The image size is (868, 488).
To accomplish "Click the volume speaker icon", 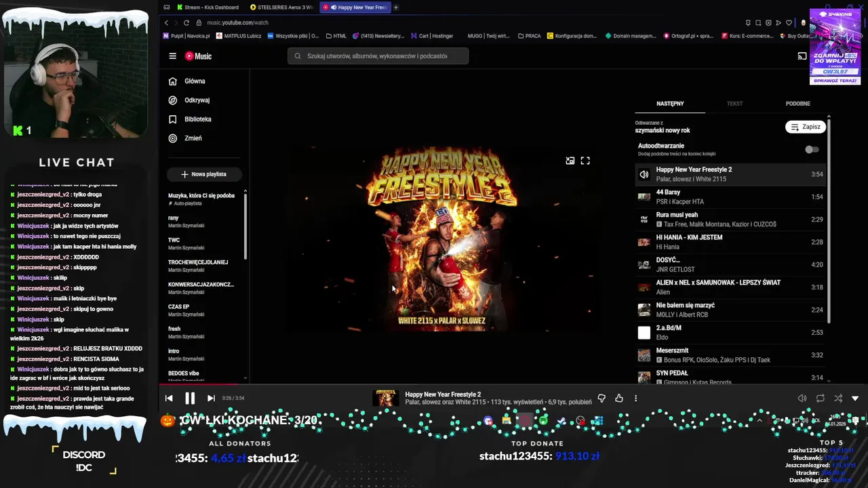I will (802, 399).
